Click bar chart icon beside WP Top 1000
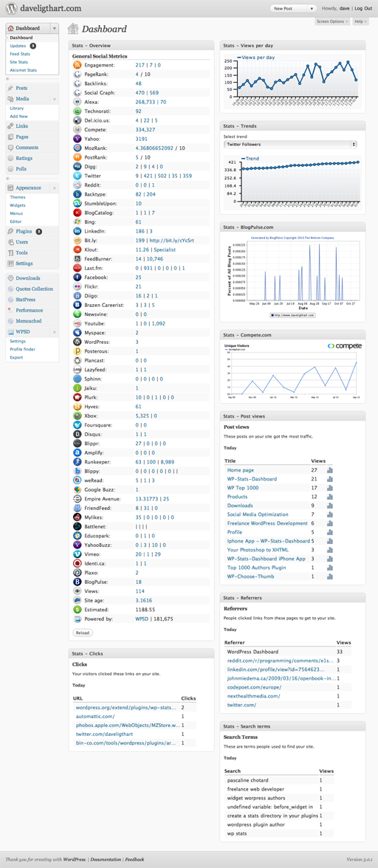378x868 pixels. pos(331,488)
